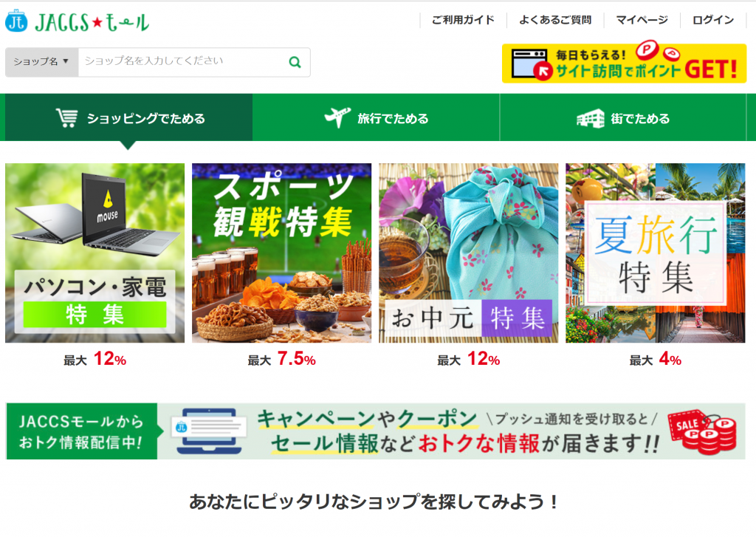Click the shop name search input field
This screenshot has width=756, height=537.
(x=183, y=62)
